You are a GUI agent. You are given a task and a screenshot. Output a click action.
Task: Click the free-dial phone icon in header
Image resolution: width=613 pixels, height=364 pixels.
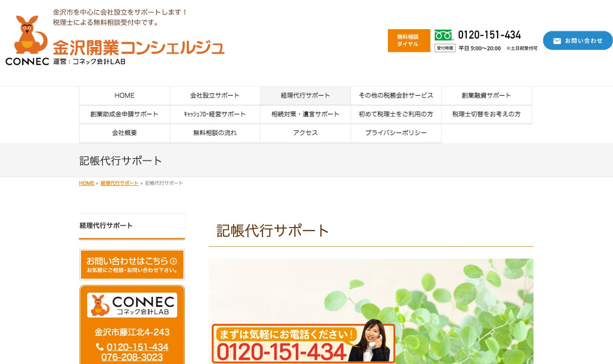[x=443, y=35]
